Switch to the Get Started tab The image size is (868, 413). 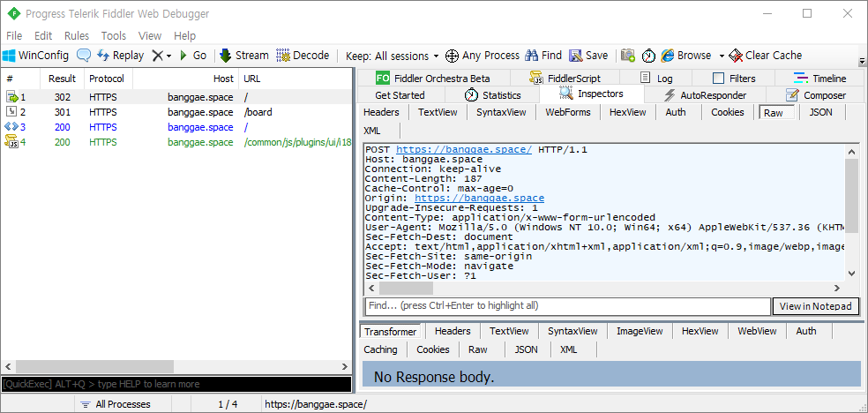tap(400, 95)
